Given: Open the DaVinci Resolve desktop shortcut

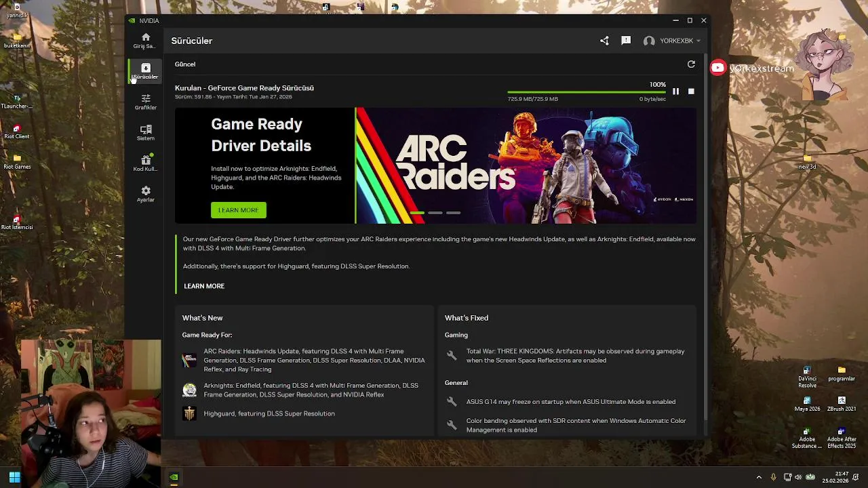Looking at the screenshot, I should [807, 378].
